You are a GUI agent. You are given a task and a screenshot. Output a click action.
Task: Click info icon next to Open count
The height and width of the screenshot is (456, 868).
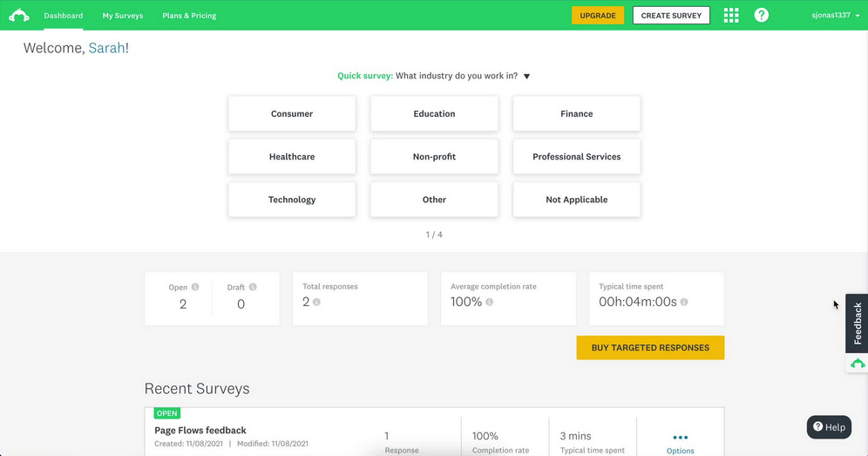195,287
